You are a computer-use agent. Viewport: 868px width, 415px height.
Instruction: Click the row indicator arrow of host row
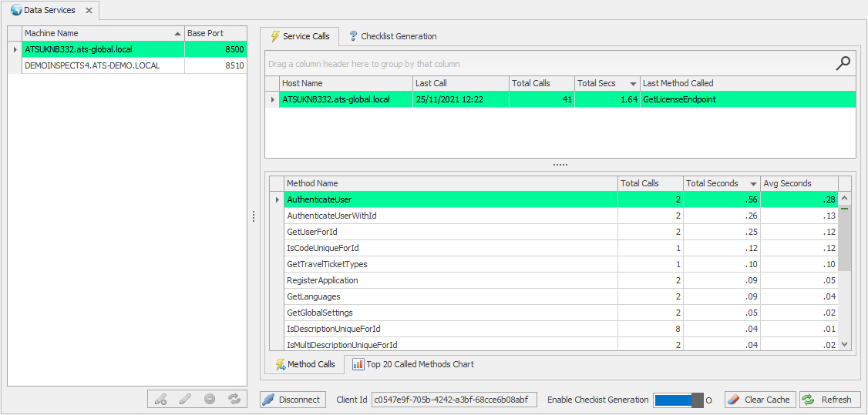(272, 99)
